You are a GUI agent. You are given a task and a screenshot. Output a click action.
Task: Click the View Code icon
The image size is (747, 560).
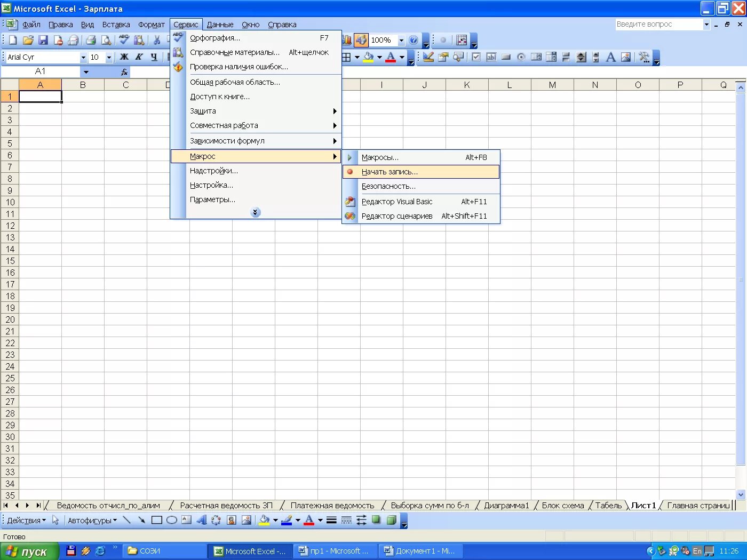coord(458,57)
